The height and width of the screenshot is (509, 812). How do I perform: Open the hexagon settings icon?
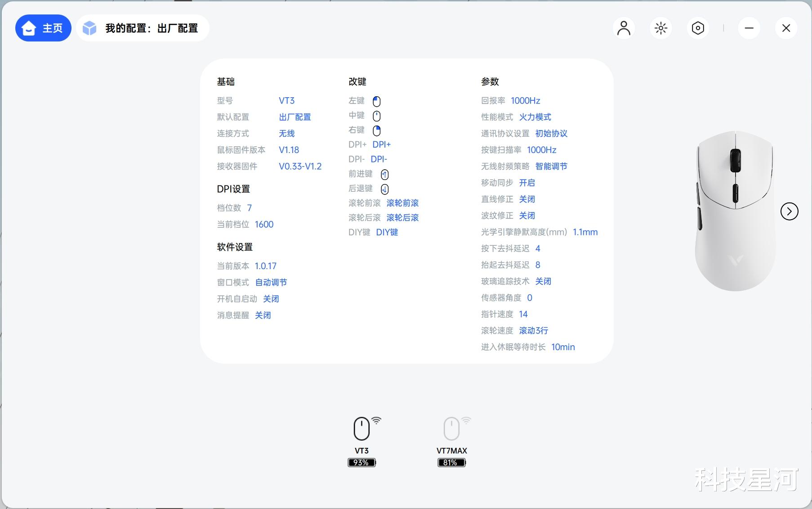698,28
